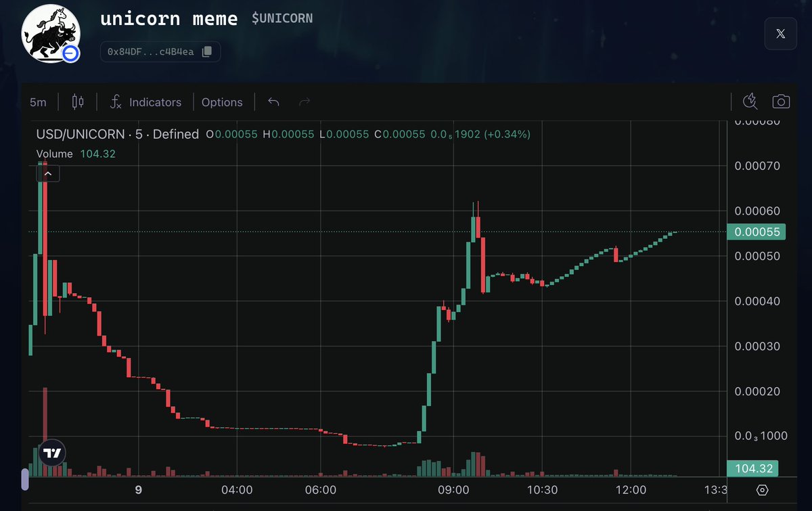Collapse the indicator legend chevron

pos(48,174)
